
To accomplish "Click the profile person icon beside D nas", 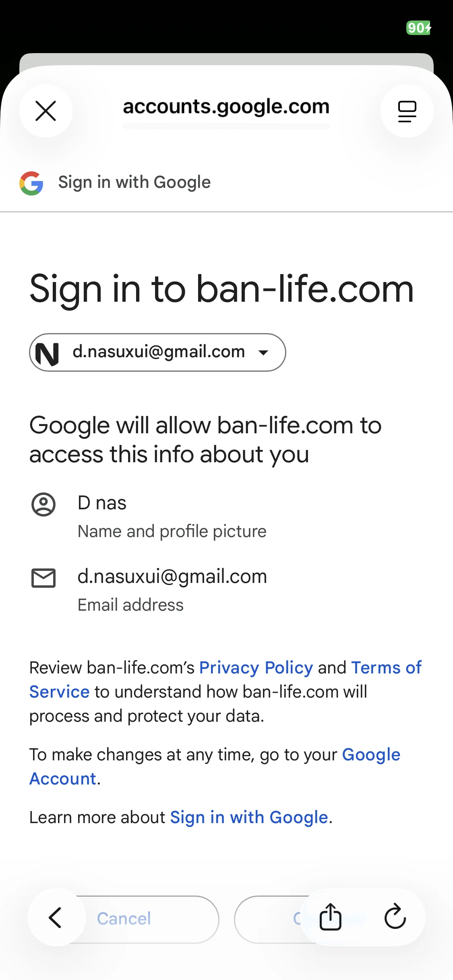I will point(43,504).
